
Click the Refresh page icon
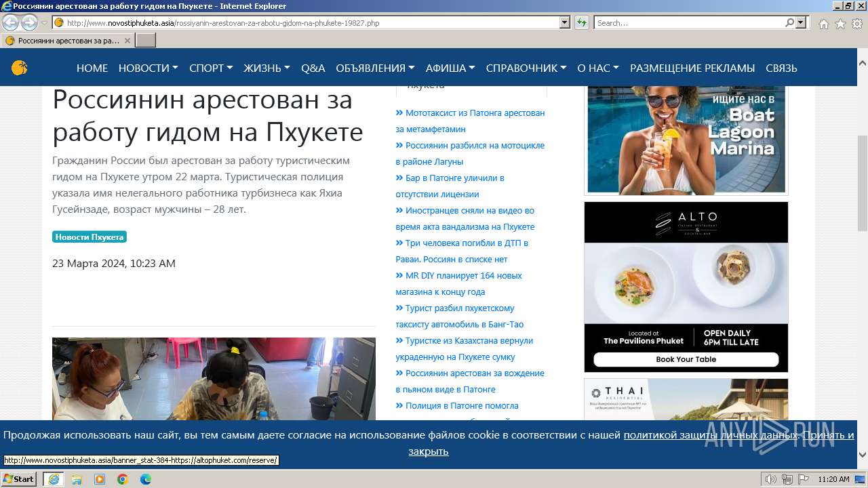pos(581,22)
